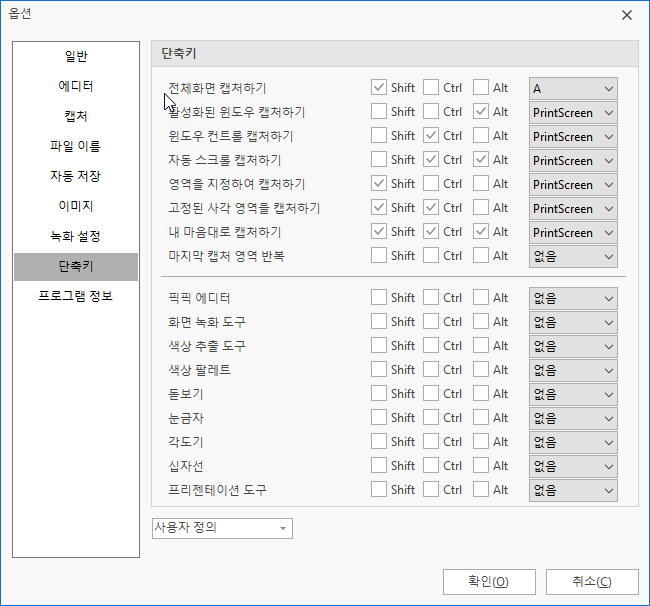This screenshot has height=606, width=650.
Task: Open 자동 저장 settings
Action: [x=76, y=176]
